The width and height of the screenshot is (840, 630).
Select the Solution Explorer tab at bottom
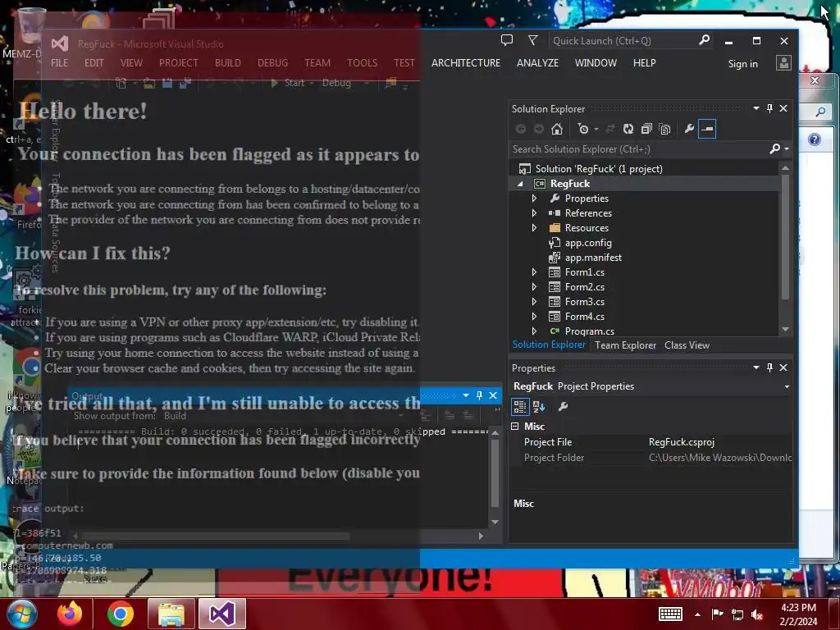click(x=549, y=345)
